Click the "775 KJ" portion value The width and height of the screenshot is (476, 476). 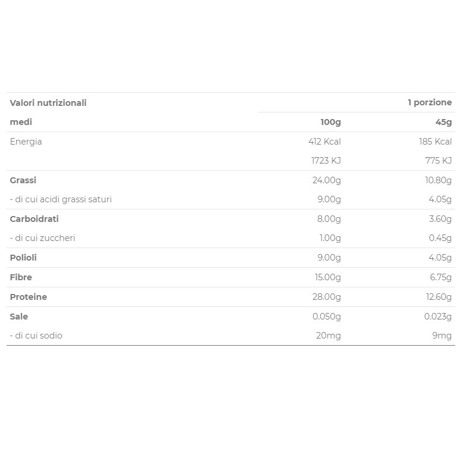click(x=439, y=161)
